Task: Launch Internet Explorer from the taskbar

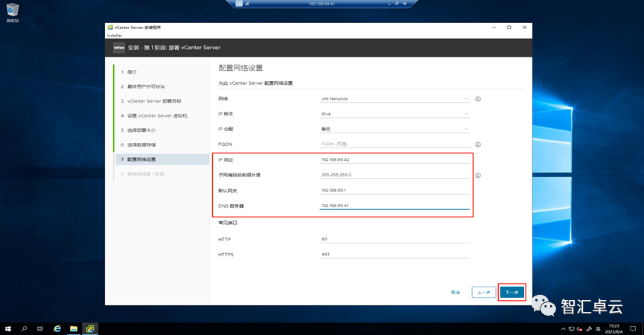Action: (57, 329)
